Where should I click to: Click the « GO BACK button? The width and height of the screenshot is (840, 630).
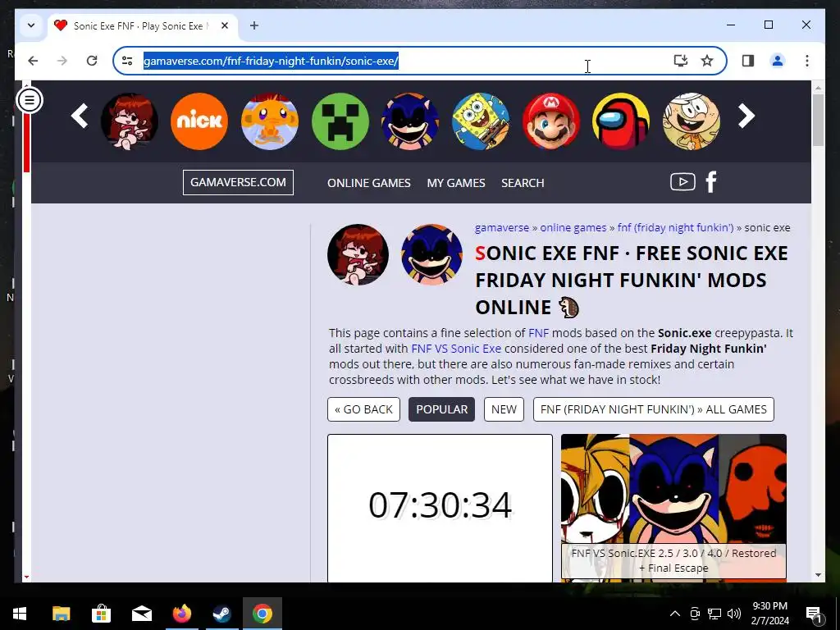(363, 409)
